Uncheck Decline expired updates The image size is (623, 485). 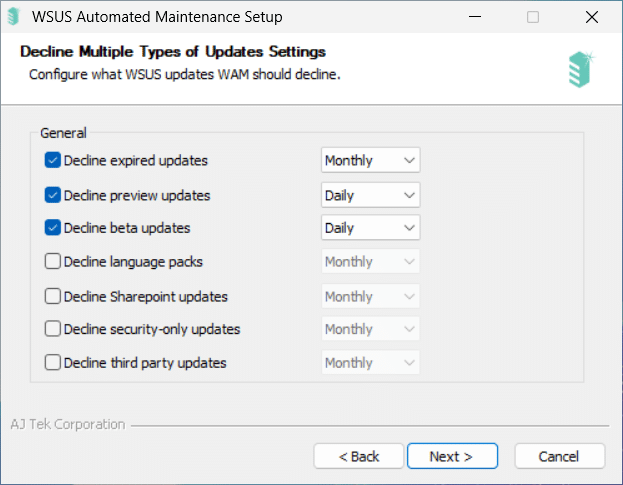point(52,160)
